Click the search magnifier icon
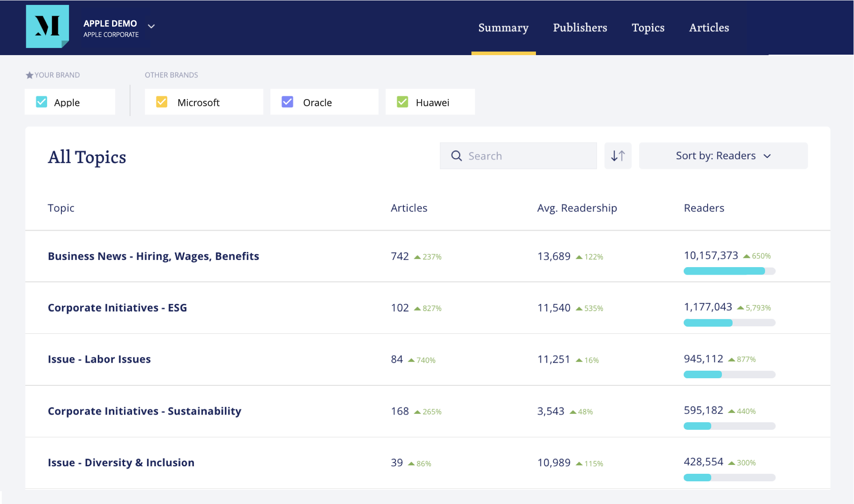This screenshot has height=504, width=854. (456, 156)
